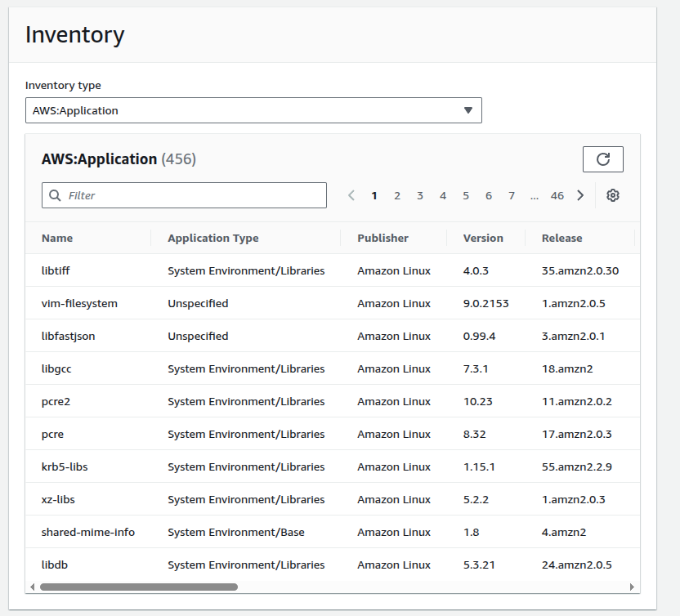Click version 5.3.21 cell
Image resolution: width=680 pixels, height=616 pixels.
click(x=479, y=565)
